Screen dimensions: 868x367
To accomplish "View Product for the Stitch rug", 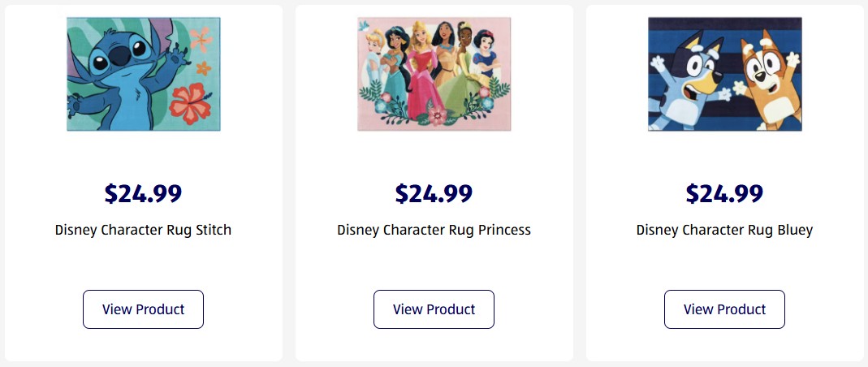I will point(143,309).
